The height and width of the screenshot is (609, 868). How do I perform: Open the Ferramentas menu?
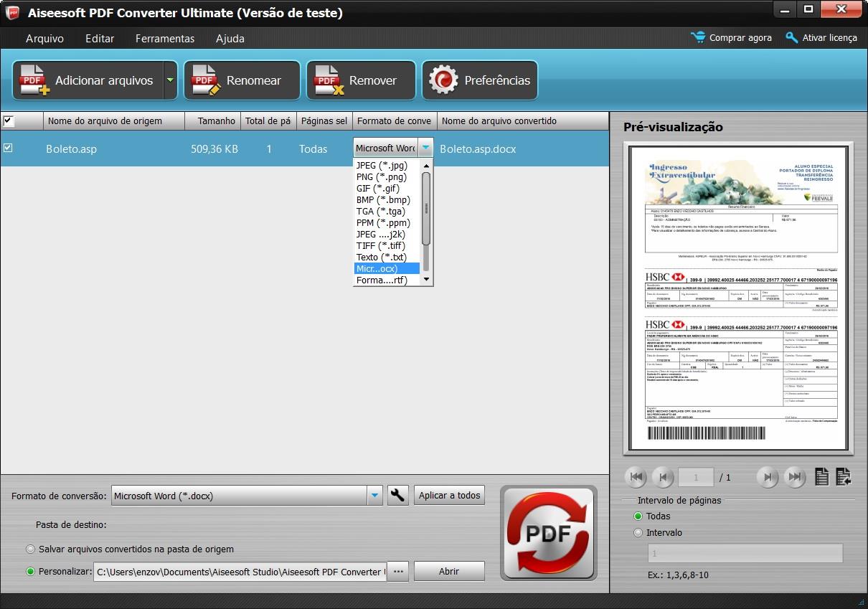[165, 38]
